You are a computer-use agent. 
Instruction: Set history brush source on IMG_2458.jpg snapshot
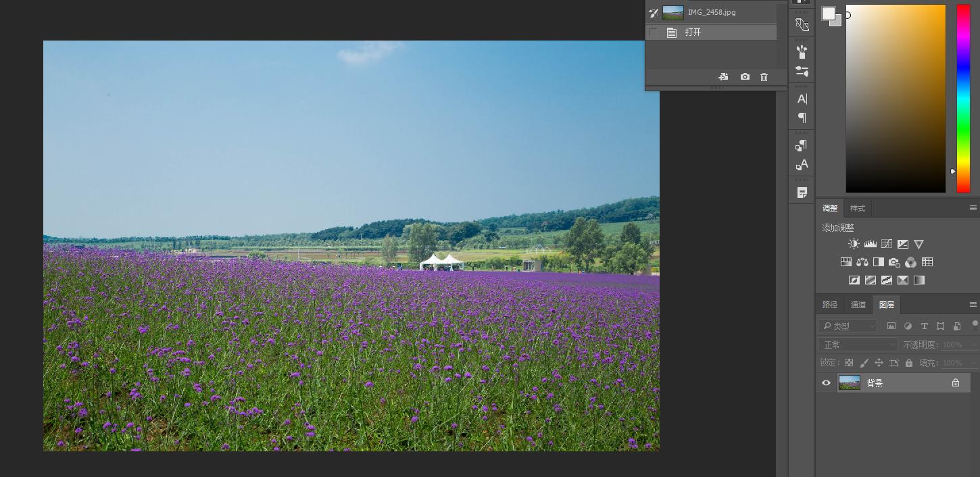[653, 12]
